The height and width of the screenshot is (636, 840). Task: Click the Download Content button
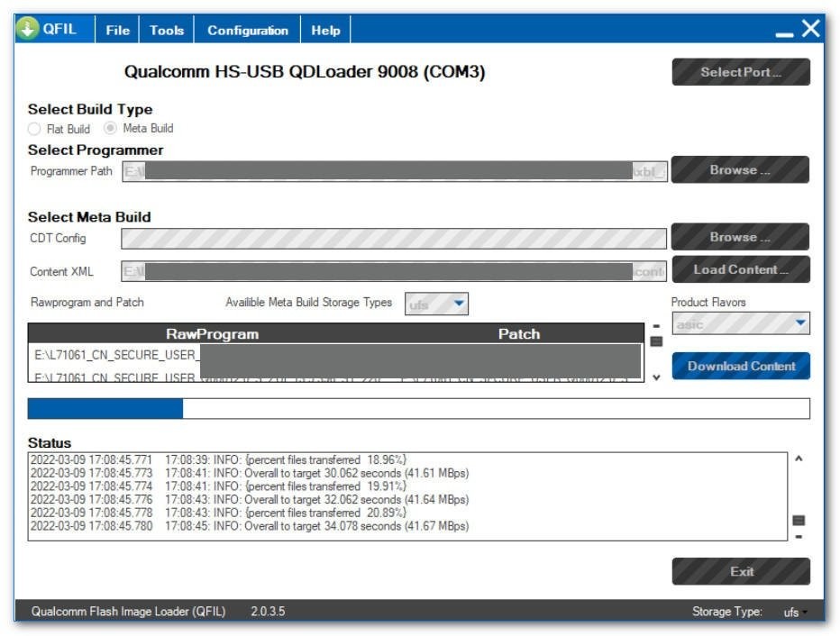(x=741, y=366)
